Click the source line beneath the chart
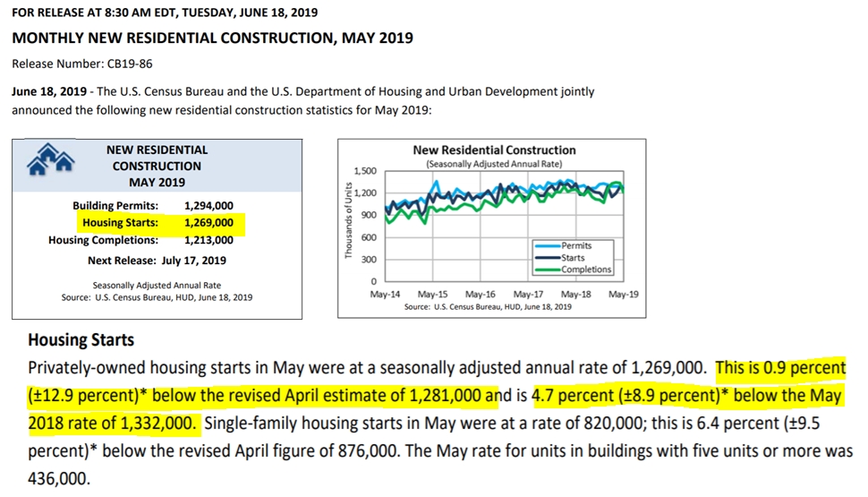 (x=488, y=306)
